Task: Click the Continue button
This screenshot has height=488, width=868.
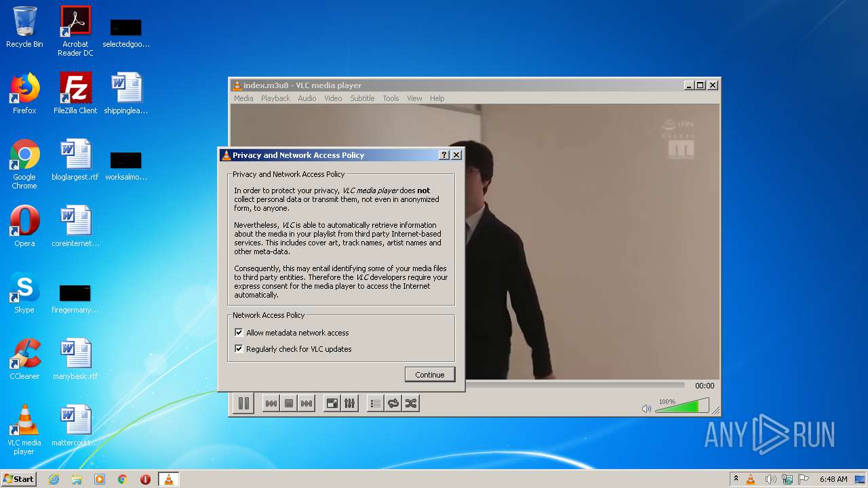Action: point(430,375)
